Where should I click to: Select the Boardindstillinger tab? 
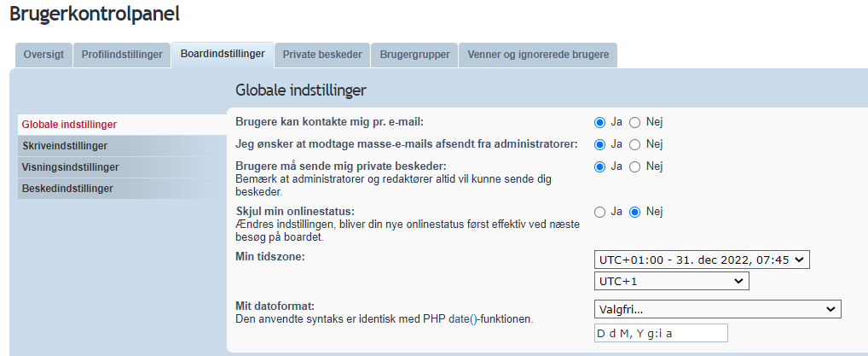223,54
